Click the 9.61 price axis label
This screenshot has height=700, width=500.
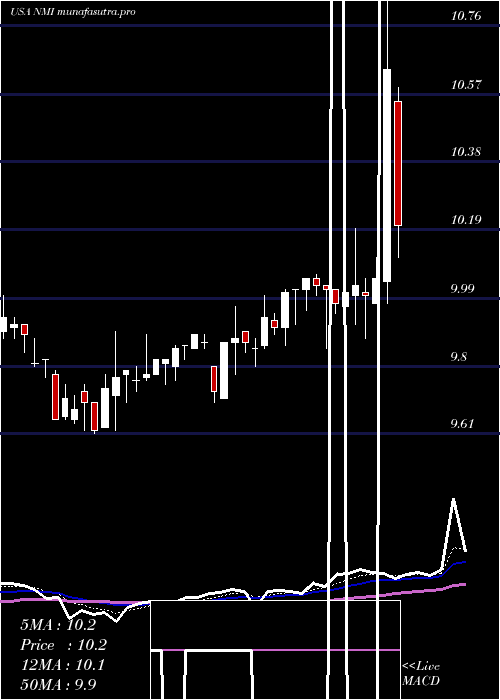(462, 424)
